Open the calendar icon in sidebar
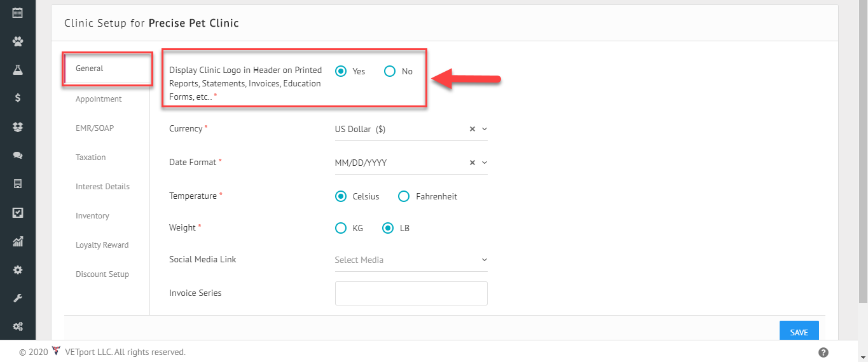868x362 pixels. (x=18, y=12)
